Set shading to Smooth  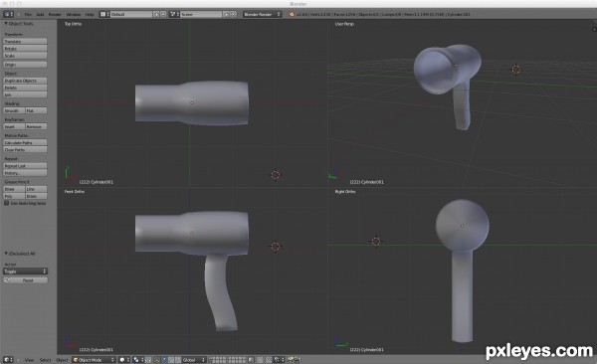tap(14, 110)
